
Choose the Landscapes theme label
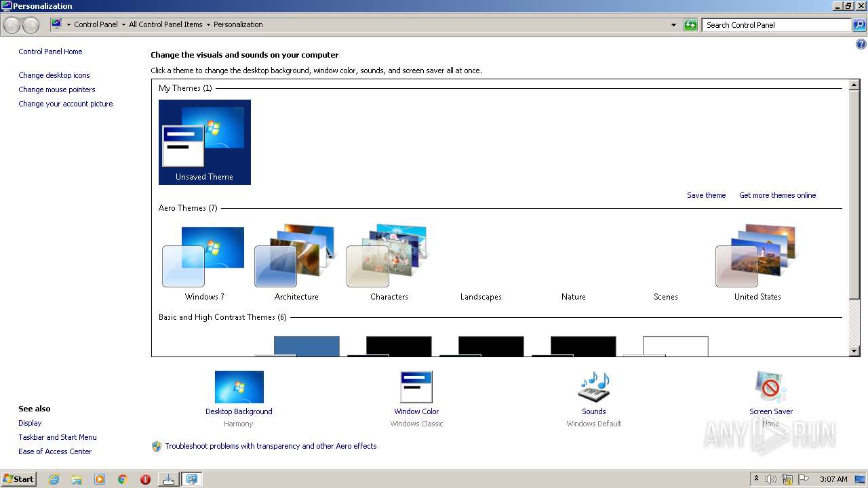[x=481, y=297]
